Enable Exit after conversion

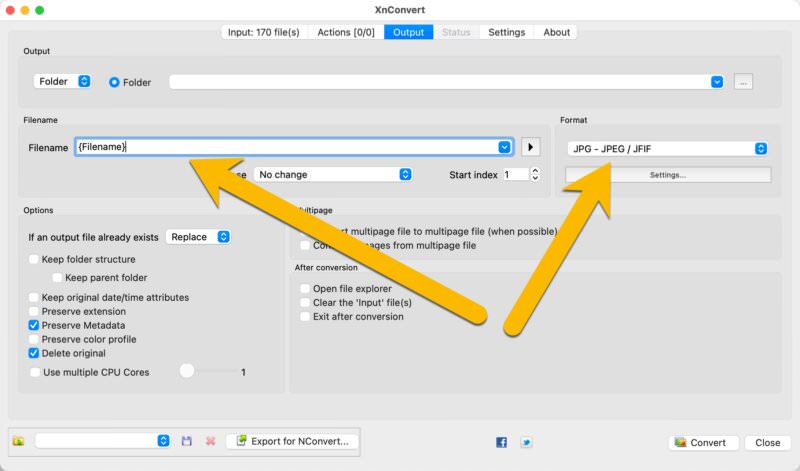(305, 316)
